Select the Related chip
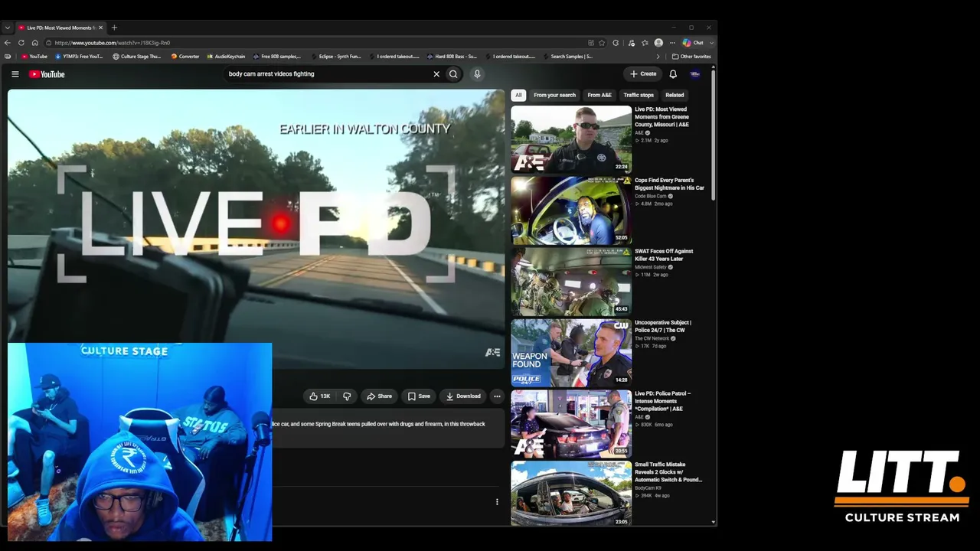980x551 pixels. pyautogui.click(x=675, y=95)
